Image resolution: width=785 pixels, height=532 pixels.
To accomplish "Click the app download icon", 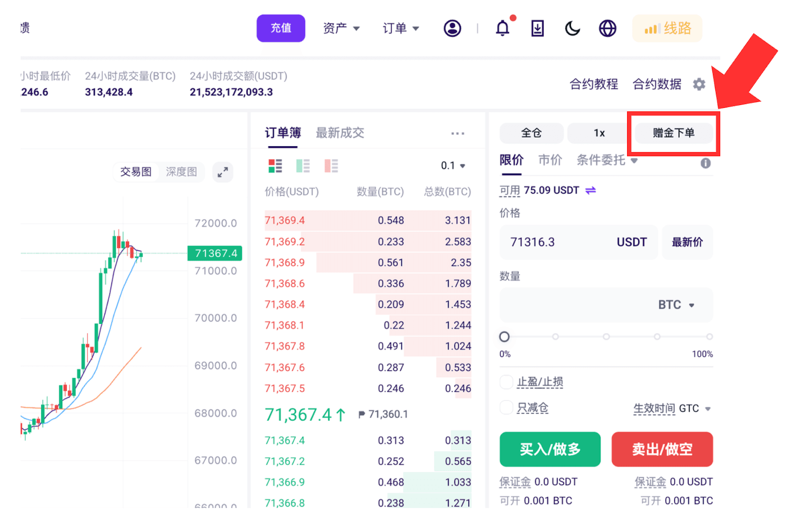I will (x=538, y=28).
